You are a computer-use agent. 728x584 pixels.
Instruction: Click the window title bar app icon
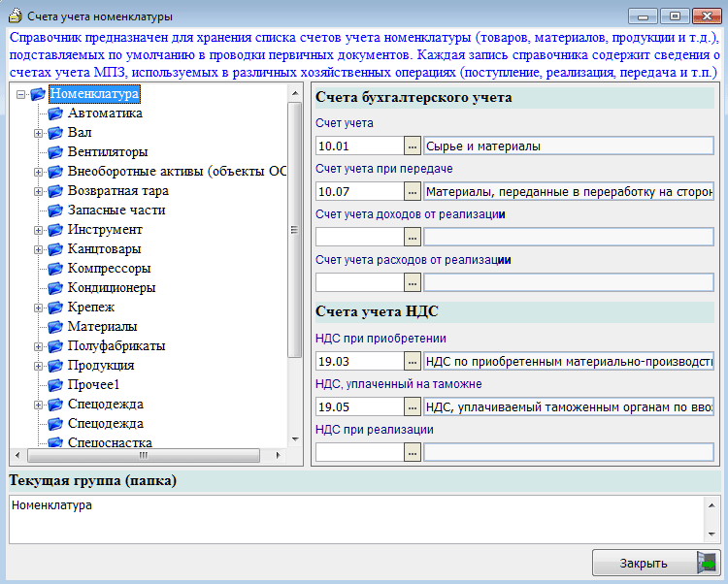pos(16,16)
